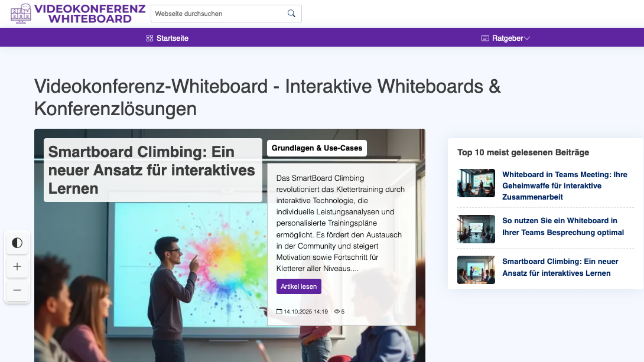Image resolution: width=644 pixels, height=362 pixels.
Task: Click the Whiteboard in Teams Meeting thumbnail
Action: 476,183
